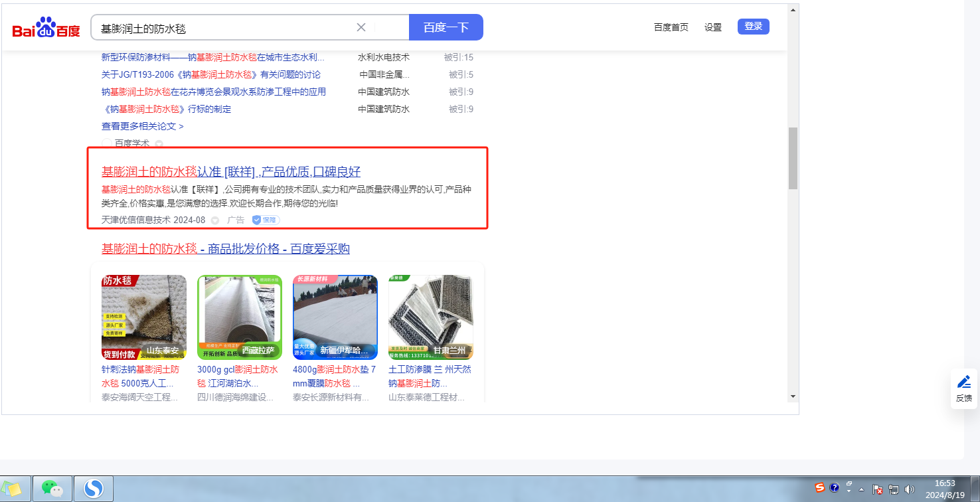Click the Sogou input method tray icon
This screenshot has width=980, height=502.
click(x=820, y=488)
